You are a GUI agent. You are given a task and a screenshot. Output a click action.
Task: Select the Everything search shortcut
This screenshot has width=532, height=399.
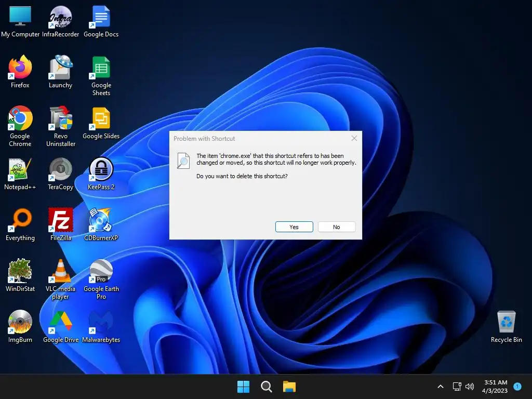pyautogui.click(x=20, y=224)
